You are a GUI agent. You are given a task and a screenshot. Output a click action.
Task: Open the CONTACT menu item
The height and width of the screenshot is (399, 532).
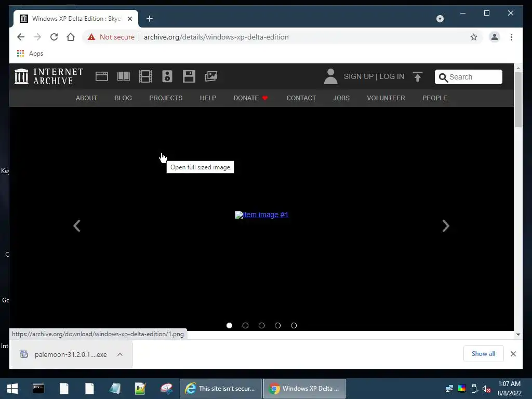point(301,98)
